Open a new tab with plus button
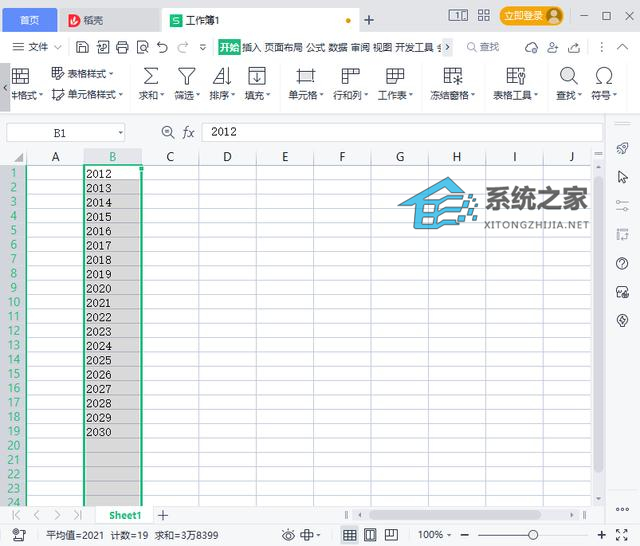The width and height of the screenshot is (640, 546). point(369,20)
